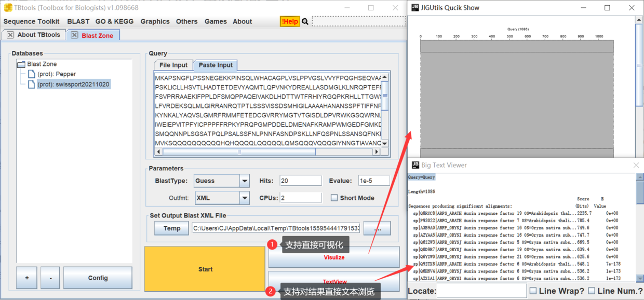This screenshot has width=644, height=300.
Task: Click the search box next to the magnifier
Action: [x=358, y=21]
